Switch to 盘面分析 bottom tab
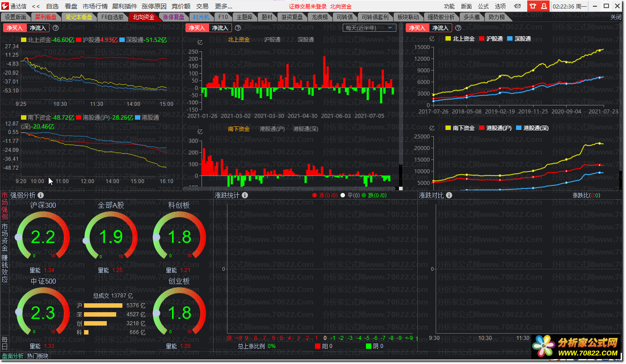626x364 pixels. [13, 356]
